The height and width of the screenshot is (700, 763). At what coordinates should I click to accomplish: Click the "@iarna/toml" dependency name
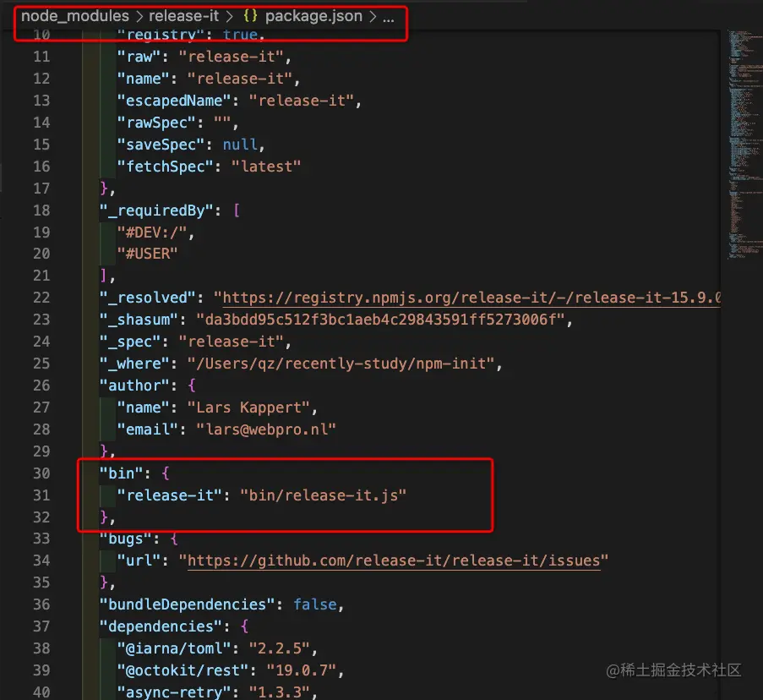tap(174, 648)
